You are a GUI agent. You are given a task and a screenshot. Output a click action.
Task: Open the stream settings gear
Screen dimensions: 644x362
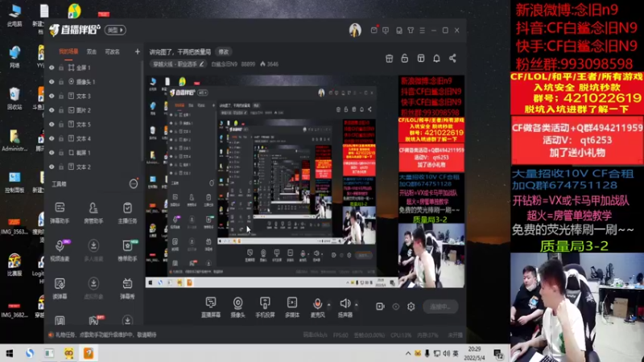[x=411, y=306]
